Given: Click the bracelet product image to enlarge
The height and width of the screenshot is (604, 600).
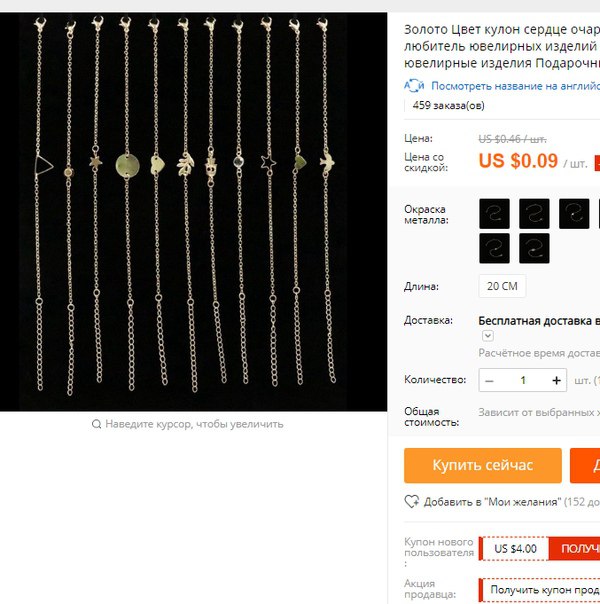Looking at the screenshot, I should pyautogui.click(x=193, y=211).
